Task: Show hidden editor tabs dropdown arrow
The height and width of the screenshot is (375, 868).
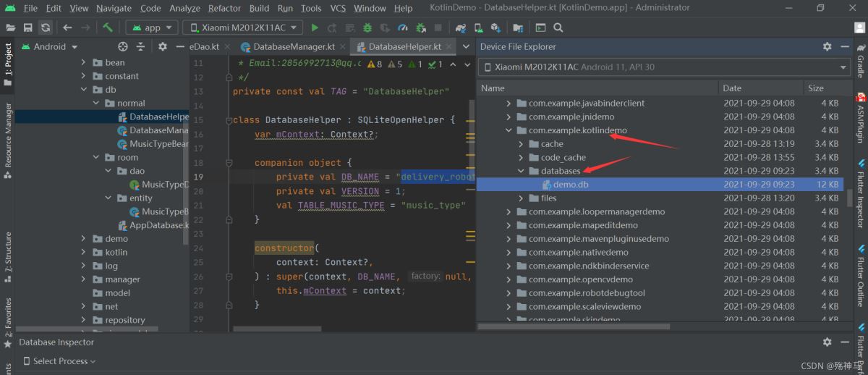Action: coord(467,46)
